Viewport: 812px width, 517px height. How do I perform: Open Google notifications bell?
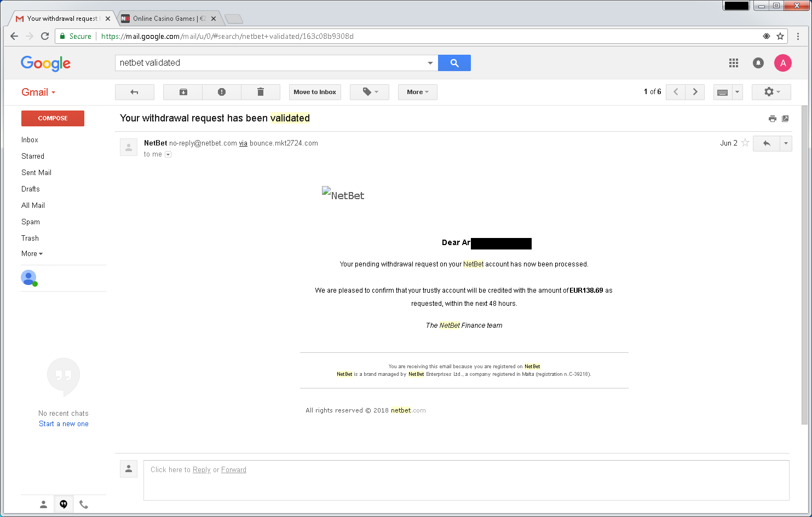tap(758, 63)
